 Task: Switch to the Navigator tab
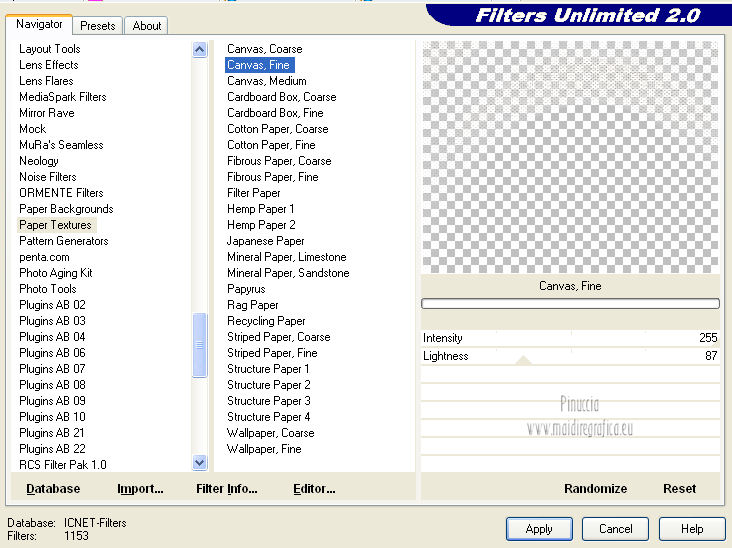[x=39, y=24]
